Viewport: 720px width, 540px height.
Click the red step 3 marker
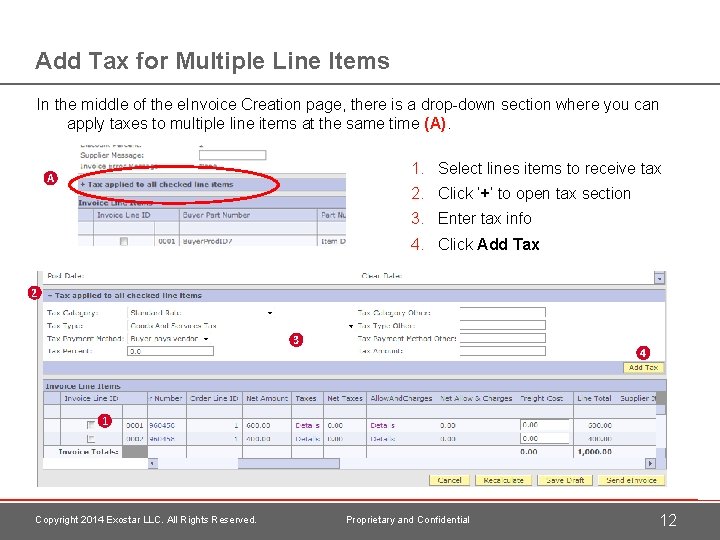click(296, 340)
